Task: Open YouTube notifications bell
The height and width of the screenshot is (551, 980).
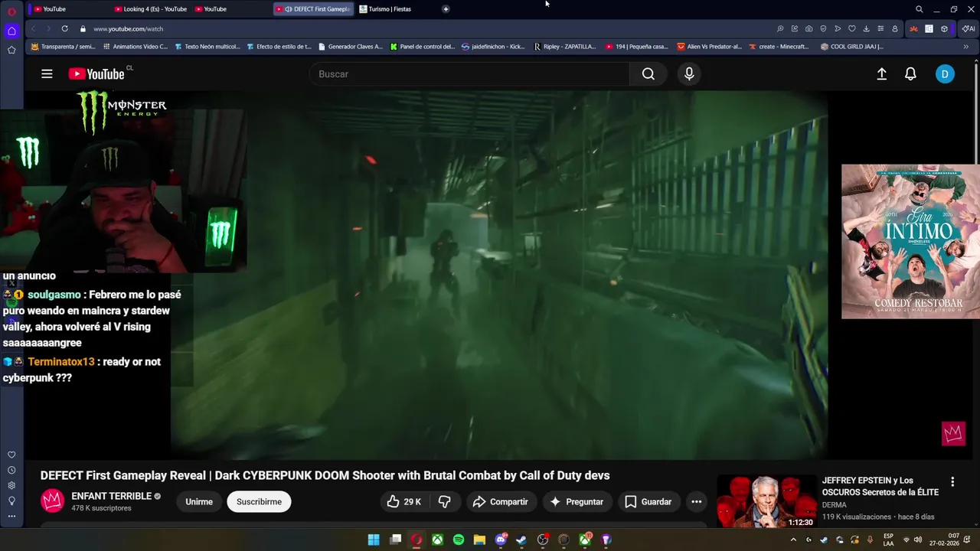Action: [x=910, y=74]
